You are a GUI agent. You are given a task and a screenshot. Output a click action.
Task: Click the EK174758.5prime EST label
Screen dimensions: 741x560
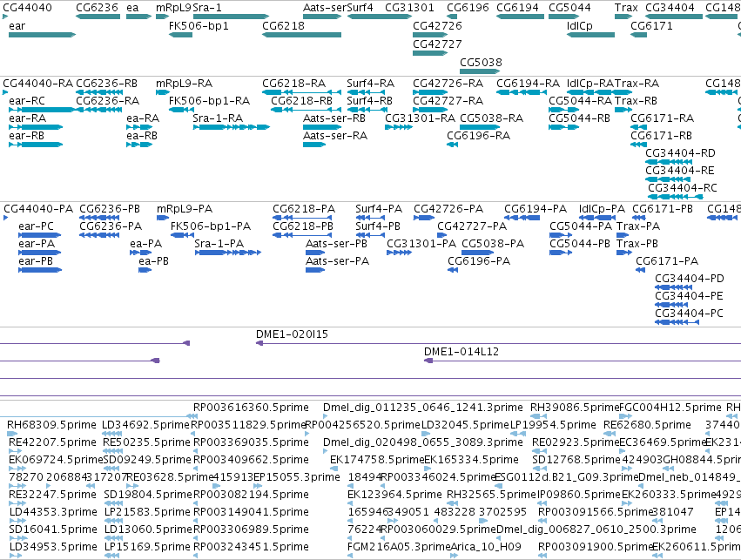[x=377, y=459]
